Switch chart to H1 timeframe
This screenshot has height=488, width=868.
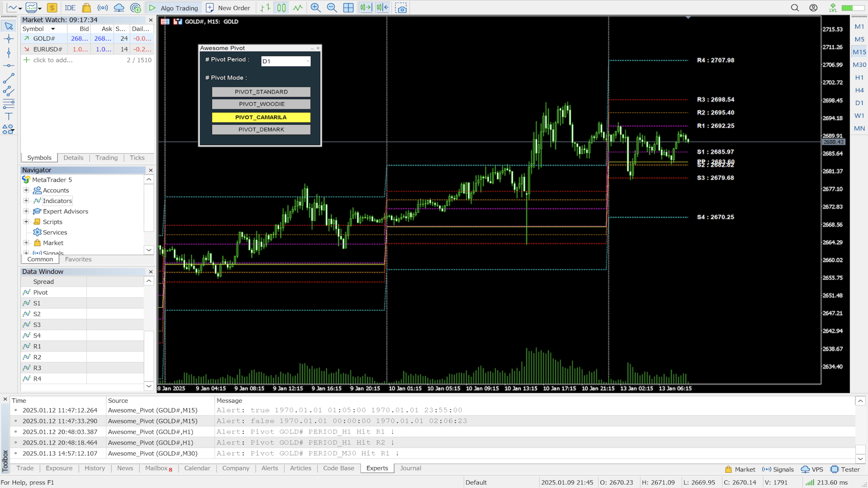click(x=859, y=77)
